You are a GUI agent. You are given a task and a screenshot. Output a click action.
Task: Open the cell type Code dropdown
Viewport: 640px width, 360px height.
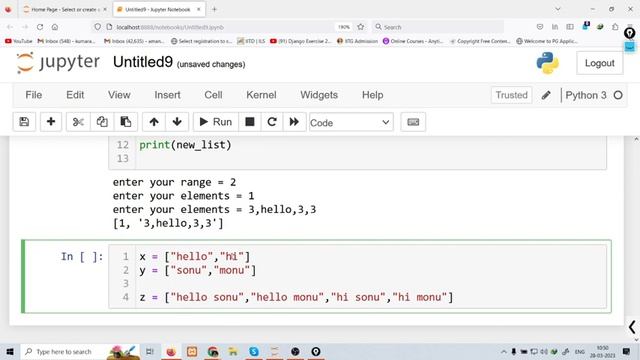(351, 122)
